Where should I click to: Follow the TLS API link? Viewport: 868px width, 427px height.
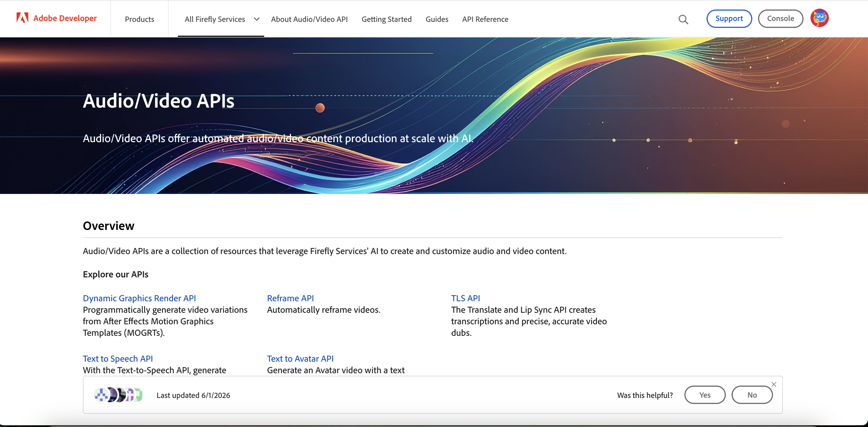pos(465,298)
